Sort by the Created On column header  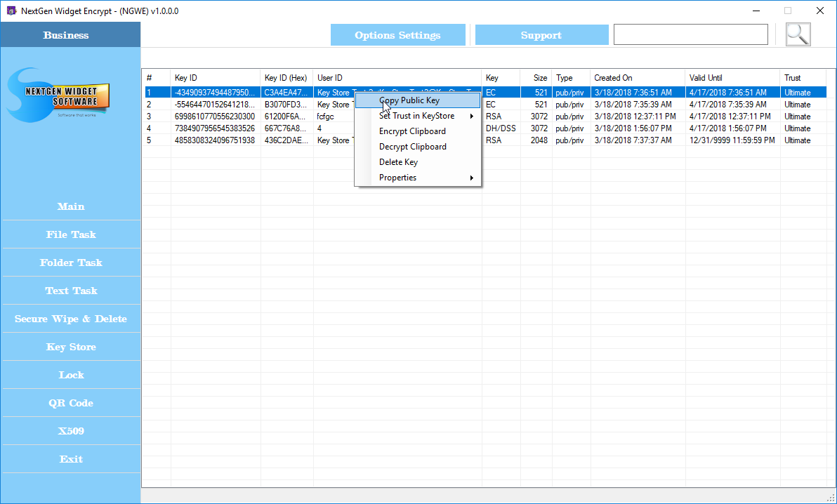tap(638, 78)
